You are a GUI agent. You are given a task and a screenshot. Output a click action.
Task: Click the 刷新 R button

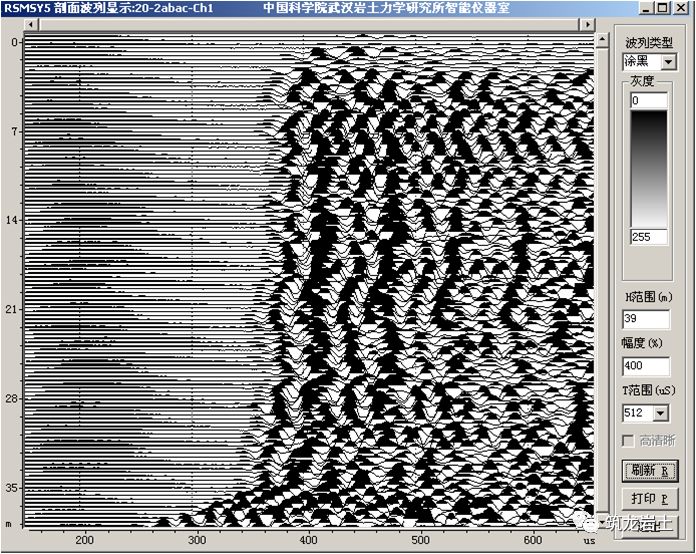649,471
